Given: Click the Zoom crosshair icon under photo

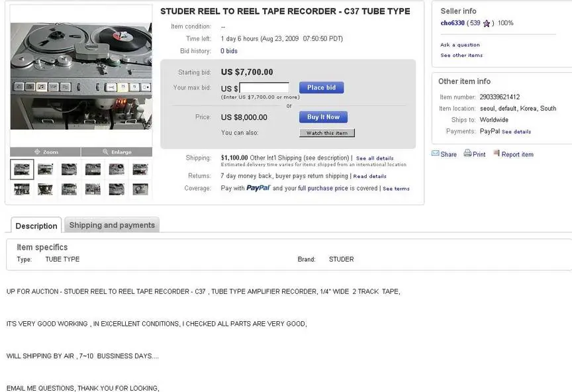Looking at the screenshot, I should [37, 152].
